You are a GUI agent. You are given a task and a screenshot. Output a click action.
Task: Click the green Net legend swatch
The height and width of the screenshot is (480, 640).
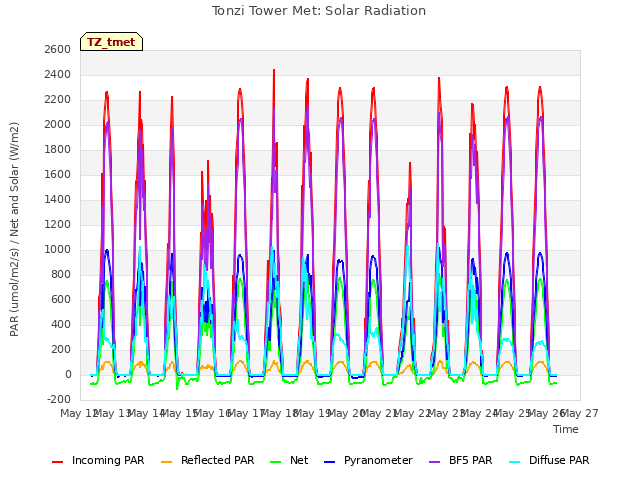click(276, 462)
